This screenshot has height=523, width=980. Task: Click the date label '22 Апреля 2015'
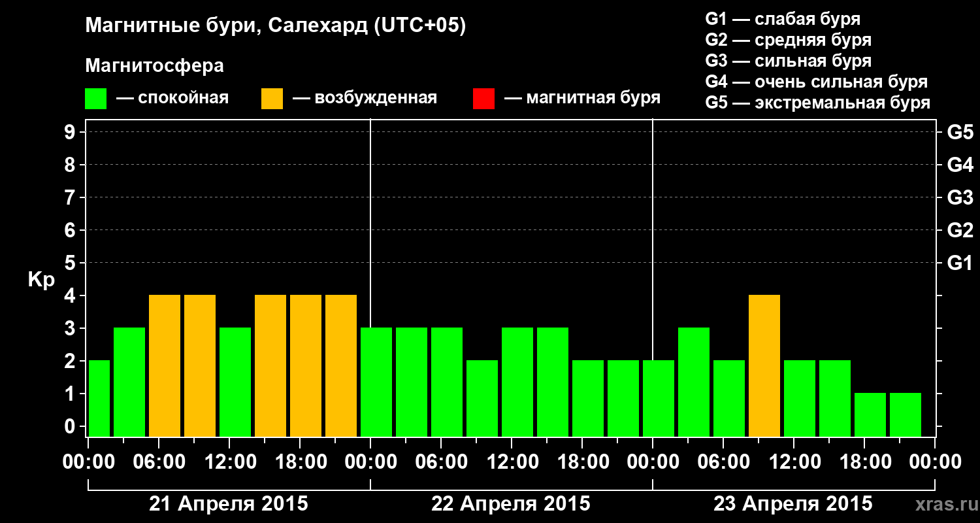(511, 504)
